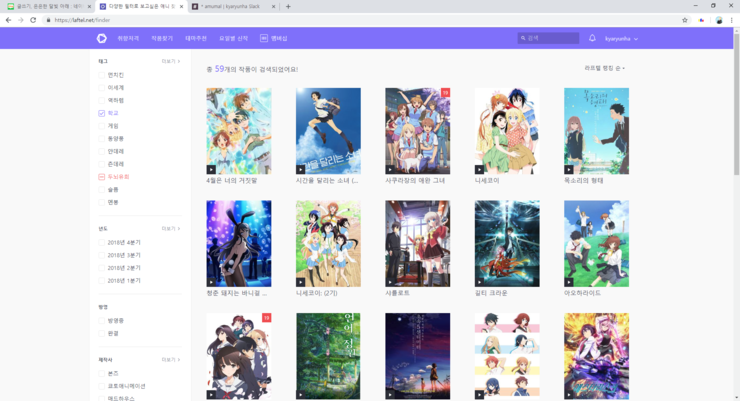Open the 샤를로트 title link
This screenshot has width=740, height=401.
[397, 293]
